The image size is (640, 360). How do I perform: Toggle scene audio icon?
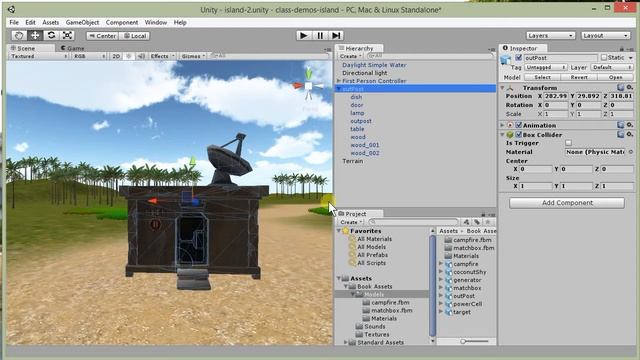(141, 56)
